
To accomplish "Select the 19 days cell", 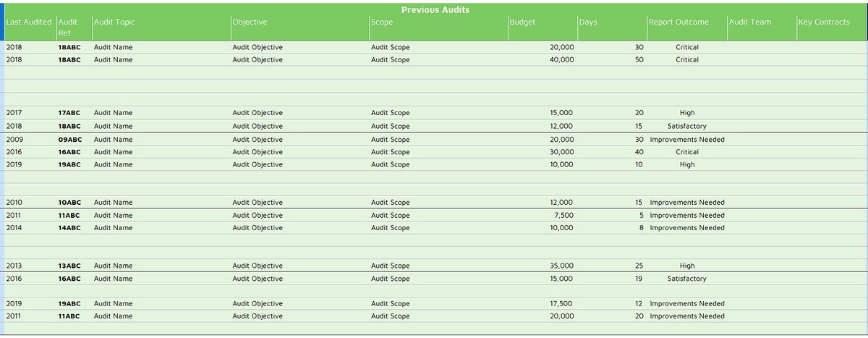I will tap(639, 279).
